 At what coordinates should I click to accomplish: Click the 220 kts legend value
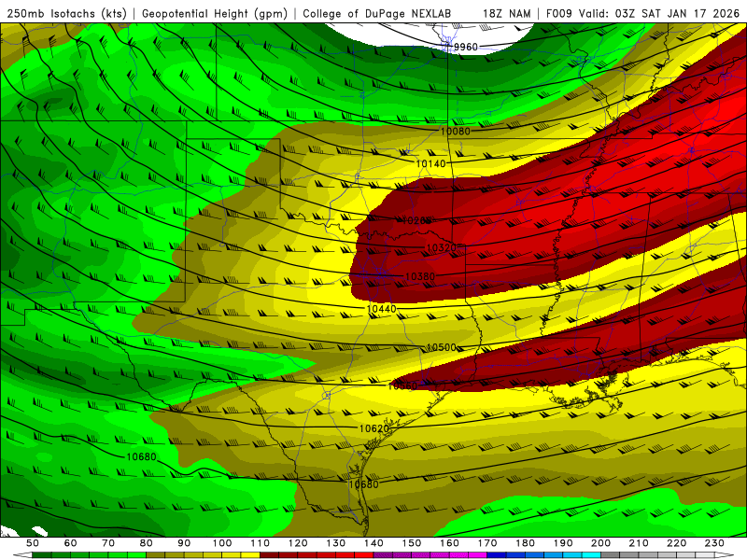pyautogui.click(x=676, y=543)
